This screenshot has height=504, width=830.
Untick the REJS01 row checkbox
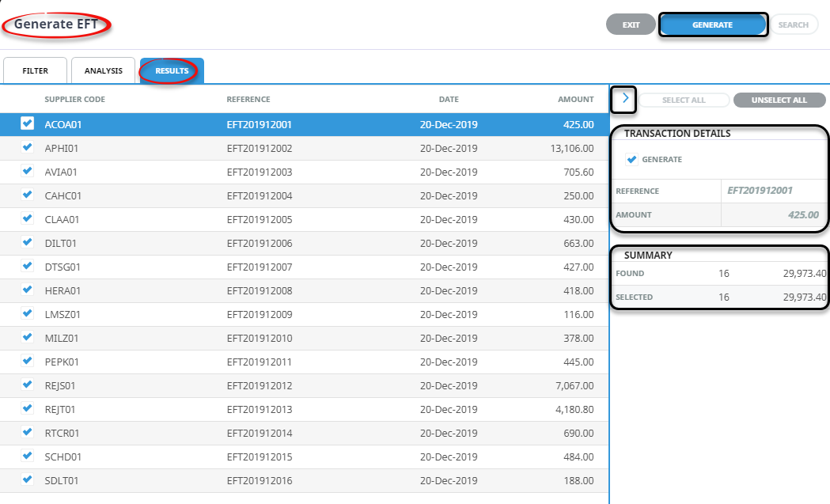coord(28,385)
